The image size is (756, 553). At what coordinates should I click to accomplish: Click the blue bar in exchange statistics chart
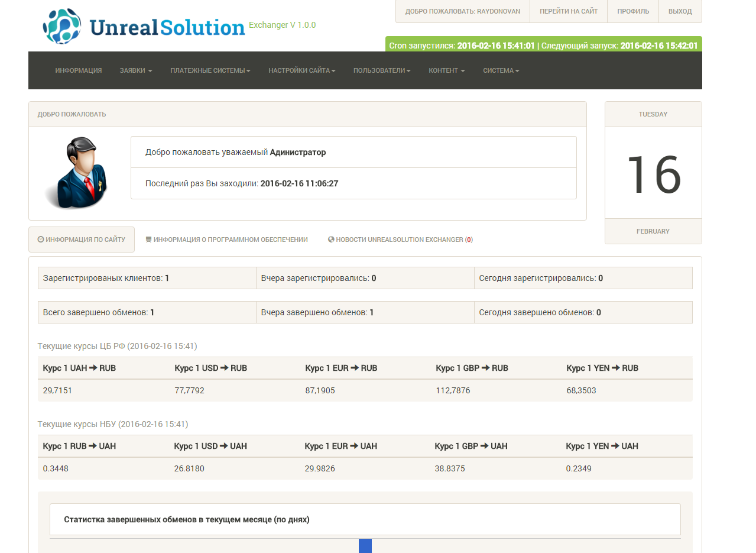click(365, 546)
